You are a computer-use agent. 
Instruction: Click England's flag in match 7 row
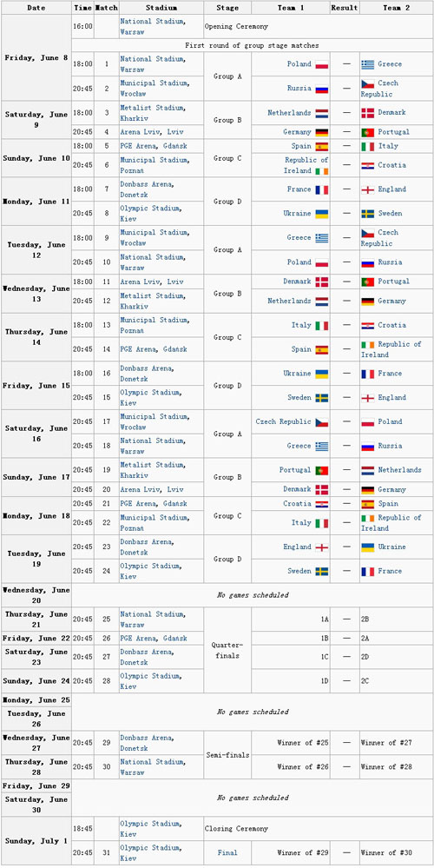368,190
